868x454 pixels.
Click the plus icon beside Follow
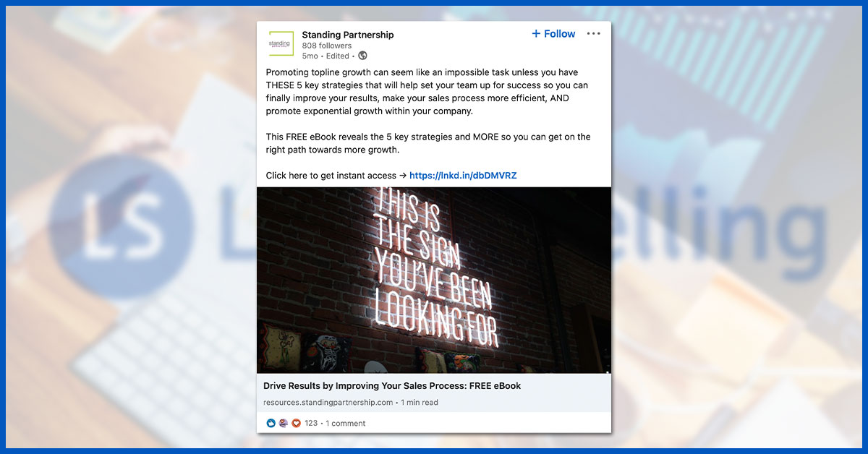536,34
